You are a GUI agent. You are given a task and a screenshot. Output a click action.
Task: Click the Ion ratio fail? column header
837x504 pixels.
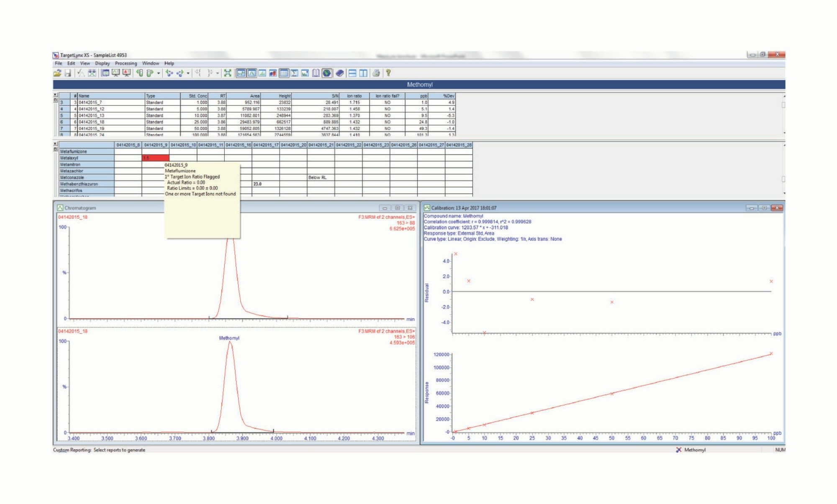pos(387,96)
